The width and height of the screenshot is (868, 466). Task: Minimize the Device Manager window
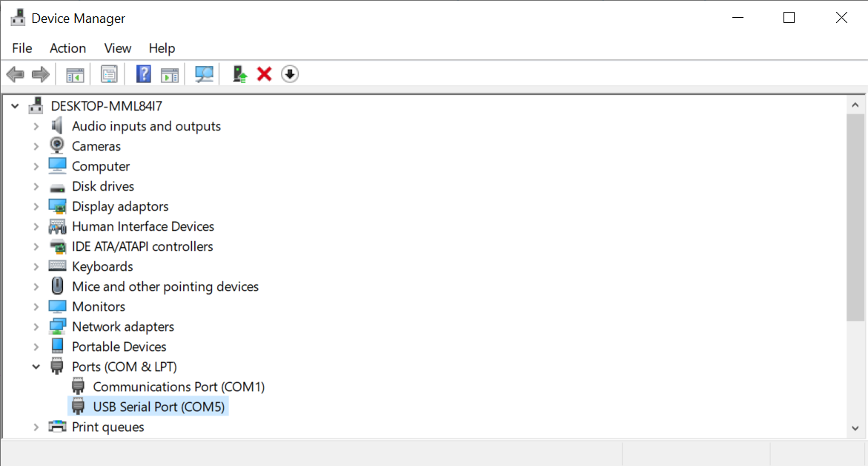[738, 18]
